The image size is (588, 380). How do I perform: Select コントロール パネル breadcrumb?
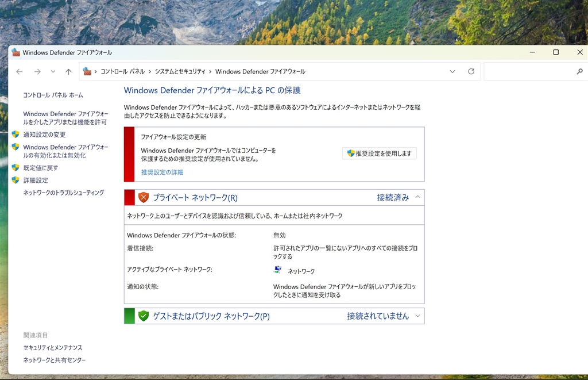pyautogui.click(x=122, y=71)
